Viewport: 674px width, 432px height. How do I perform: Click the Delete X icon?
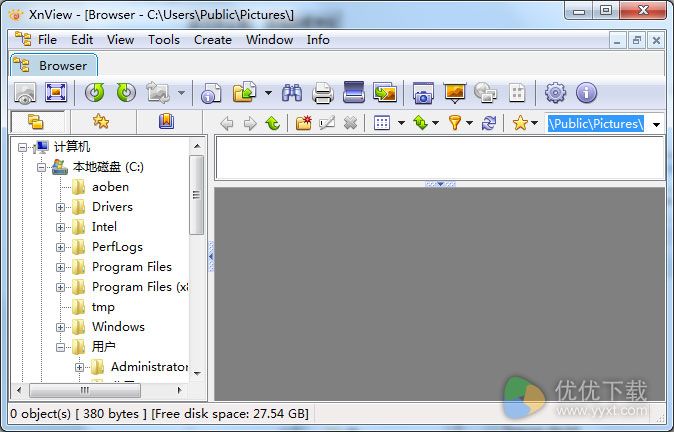(x=350, y=123)
